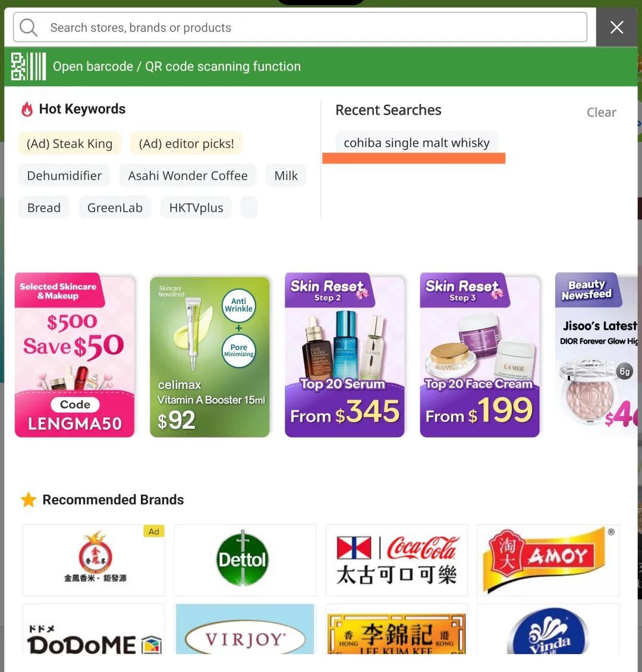Open the Dettol brand logo

click(244, 560)
